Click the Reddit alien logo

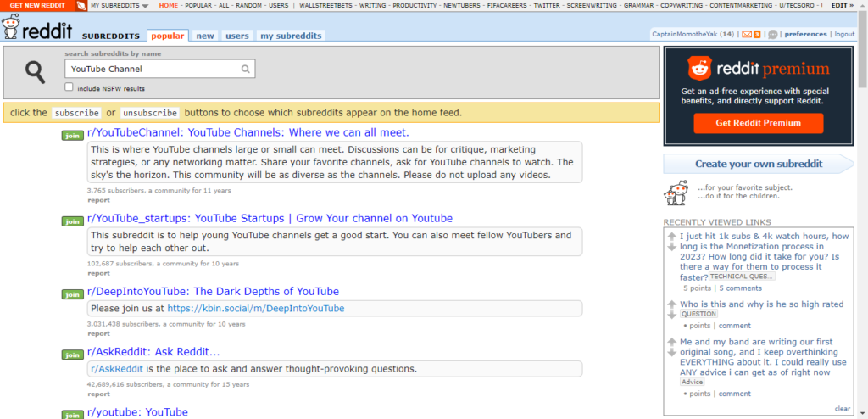click(x=10, y=26)
